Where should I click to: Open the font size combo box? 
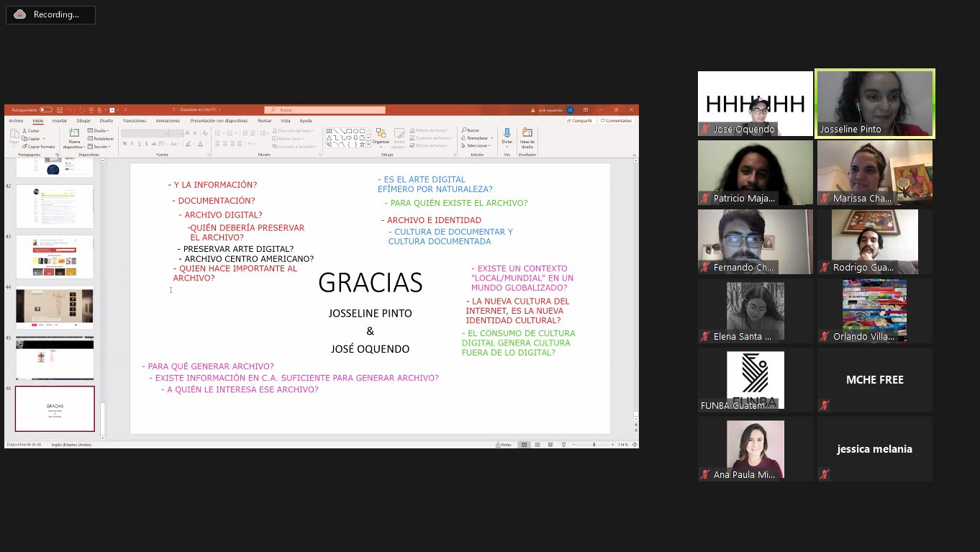[176, 133]
